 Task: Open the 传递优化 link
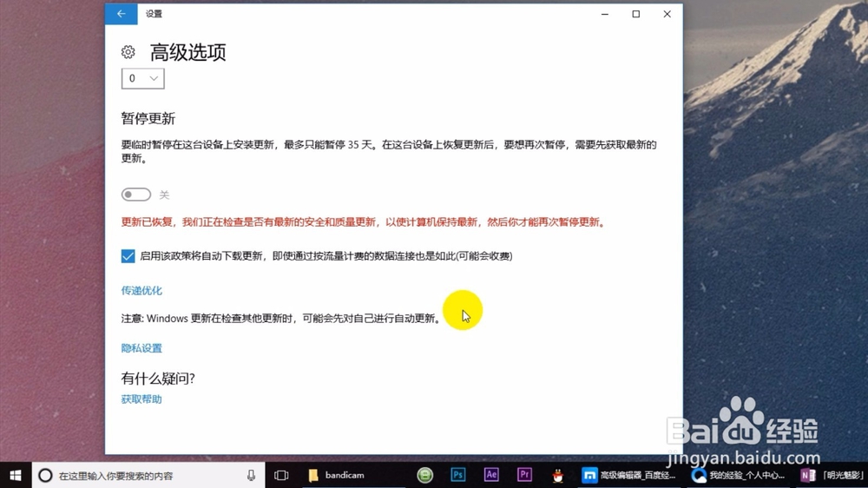(141, 290)
